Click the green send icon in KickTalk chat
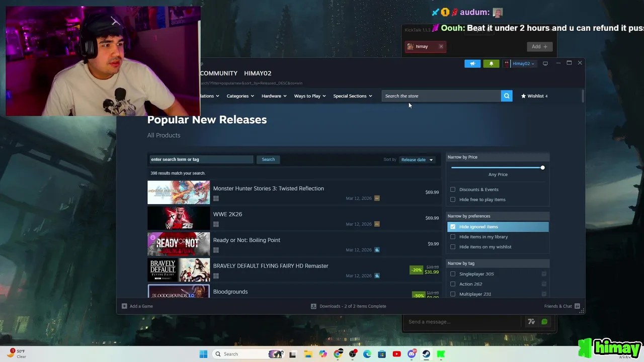The width and height of the screenshot is (644, 362). click(x=544, y=322)
